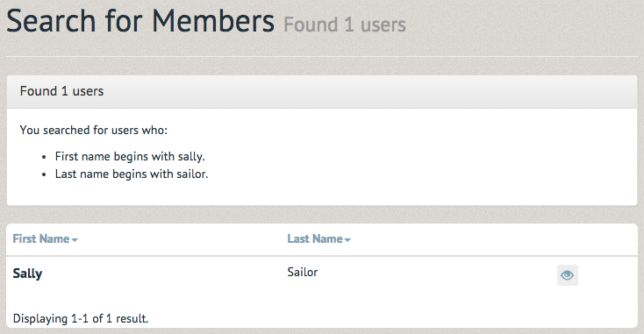This screenshot has width=644, height=334.
Task: Select the Sailor last name cell
Action: (303, 272)
